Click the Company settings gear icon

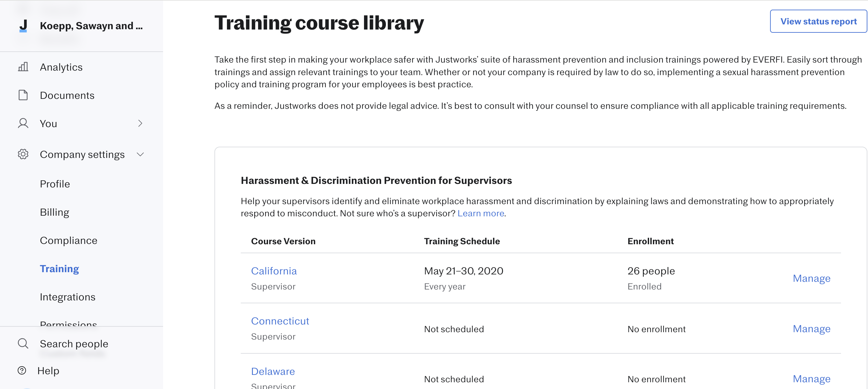pyautogui.click(x=23, y=154)
